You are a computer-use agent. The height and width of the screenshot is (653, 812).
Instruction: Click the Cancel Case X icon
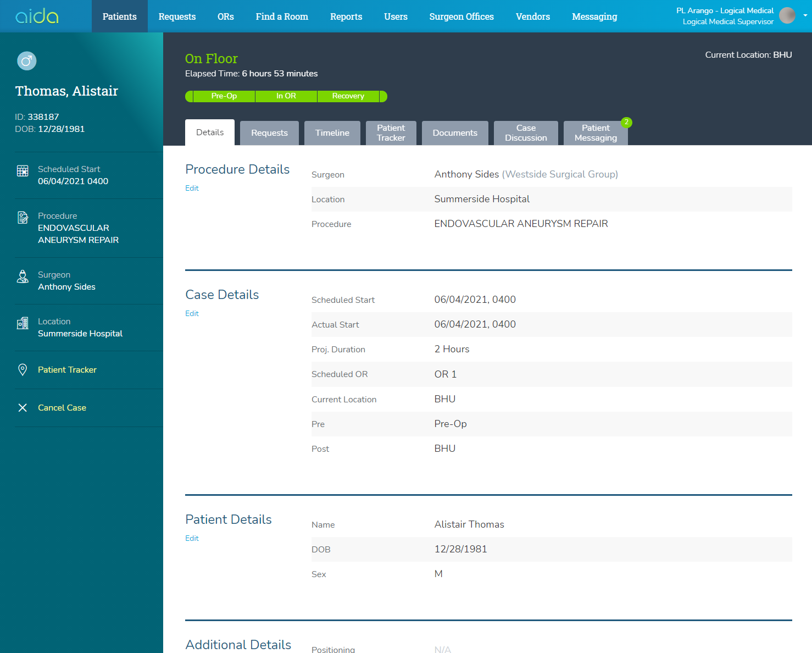point(23,408)
